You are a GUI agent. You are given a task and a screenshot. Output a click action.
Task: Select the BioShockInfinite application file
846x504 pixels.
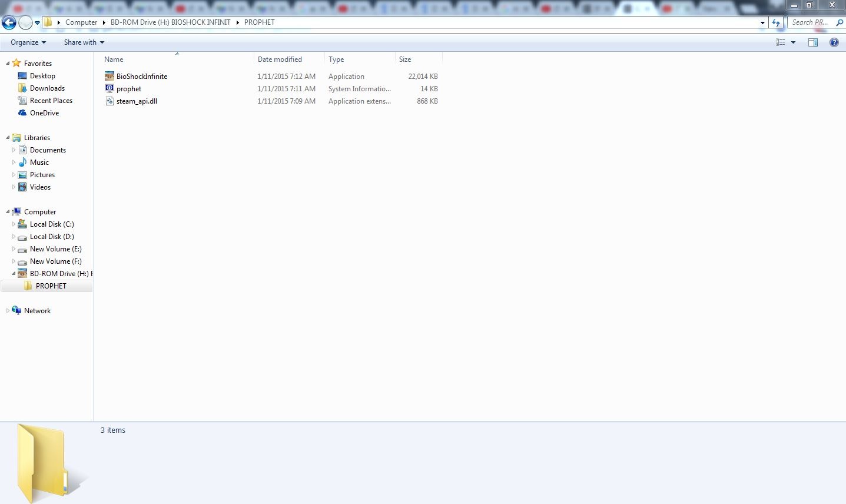click(x=141, y=77)
